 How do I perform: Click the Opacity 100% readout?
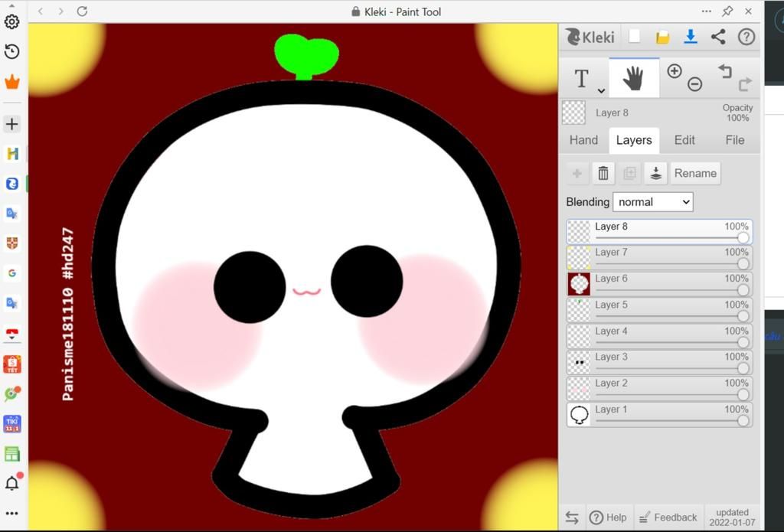point(737,113)
